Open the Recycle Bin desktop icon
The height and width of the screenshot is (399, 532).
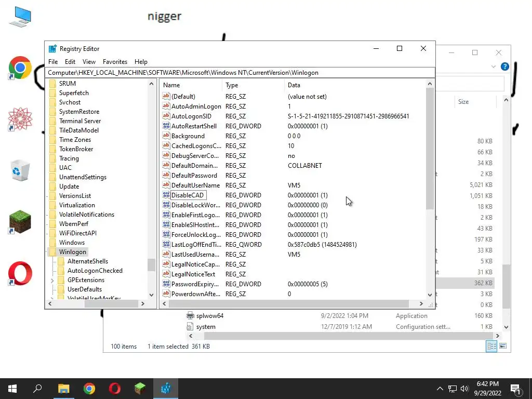tap(20, 170)
